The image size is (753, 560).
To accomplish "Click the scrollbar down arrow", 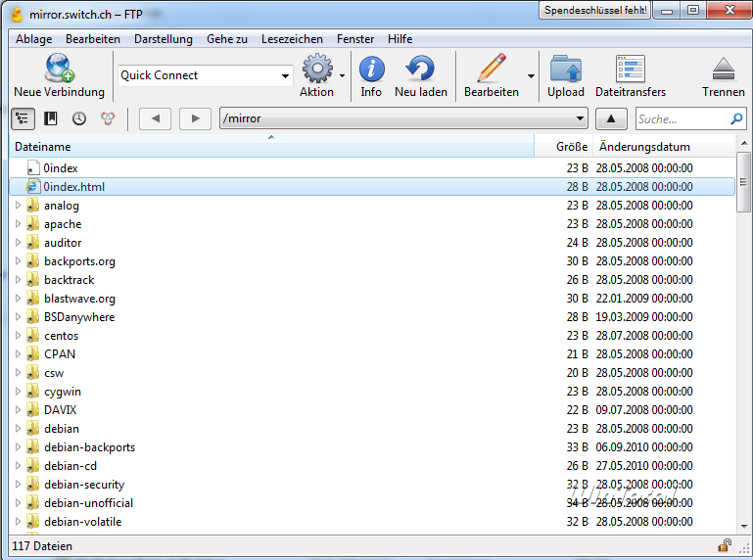I will pyautogui.click(x=744, y=526).
